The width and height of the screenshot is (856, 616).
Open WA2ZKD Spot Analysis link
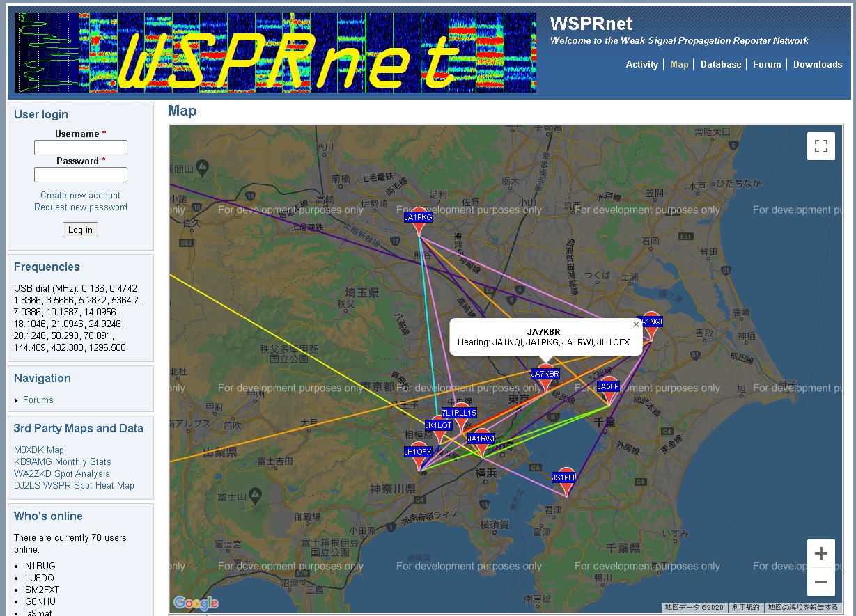point(62,474)
